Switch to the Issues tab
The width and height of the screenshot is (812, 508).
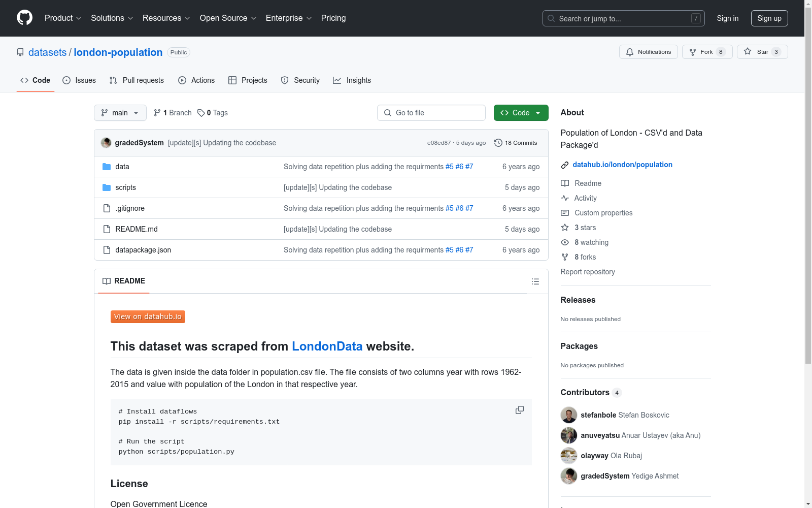(79, 80)
